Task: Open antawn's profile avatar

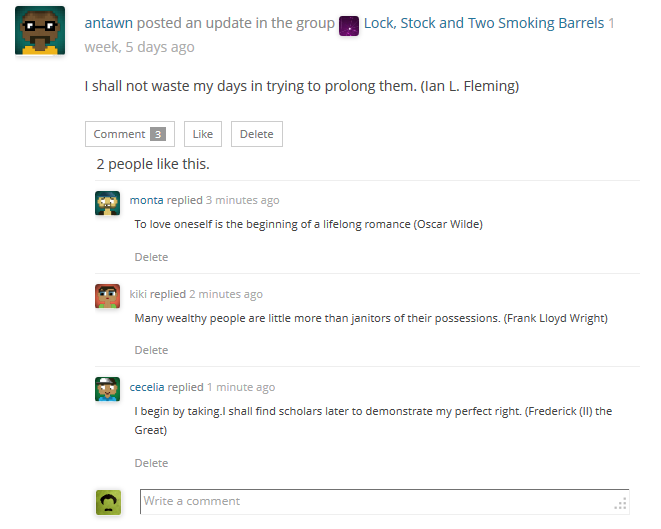Action: click(x=40, y=30)
